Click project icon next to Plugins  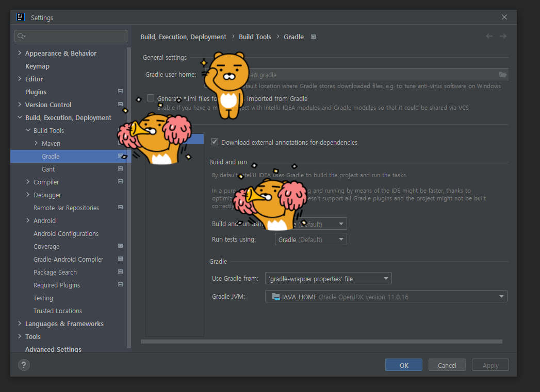[x=121, y=92]
